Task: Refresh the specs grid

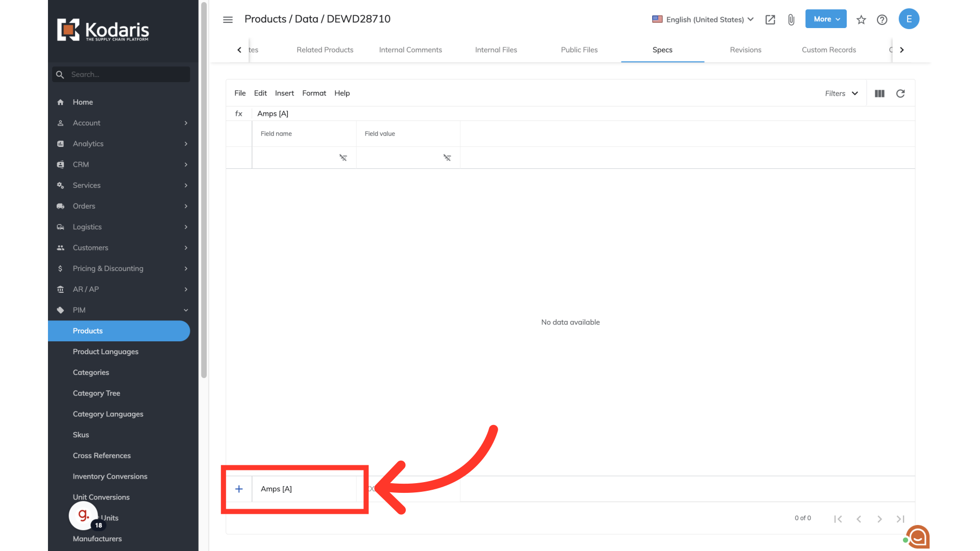Action: pyautogui.click(x=900, y=93)
